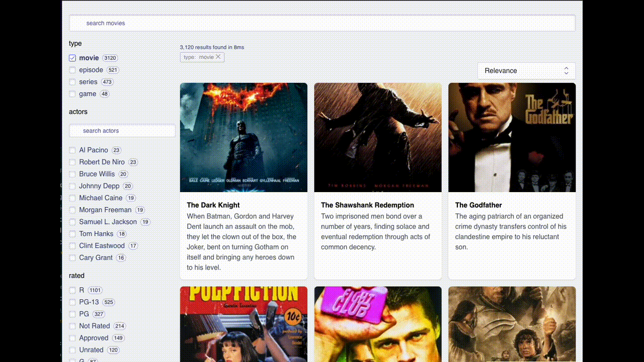Select the Approved rated checkbox

point(72,338)
